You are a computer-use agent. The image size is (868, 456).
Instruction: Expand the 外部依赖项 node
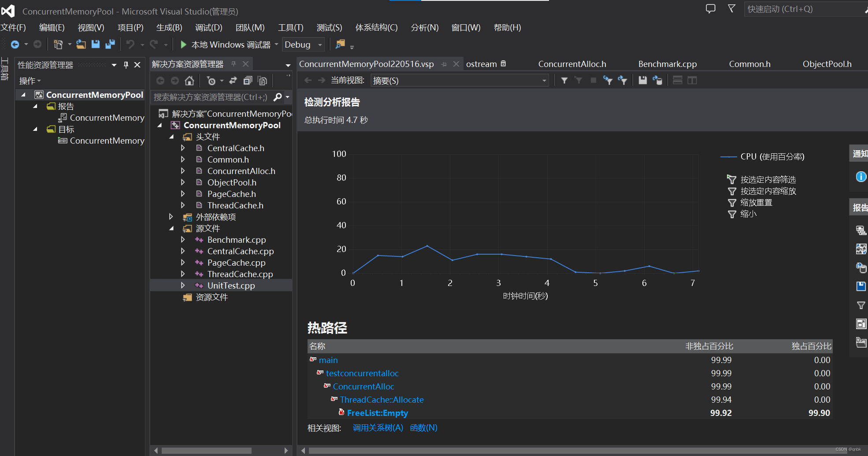(171, 217)
